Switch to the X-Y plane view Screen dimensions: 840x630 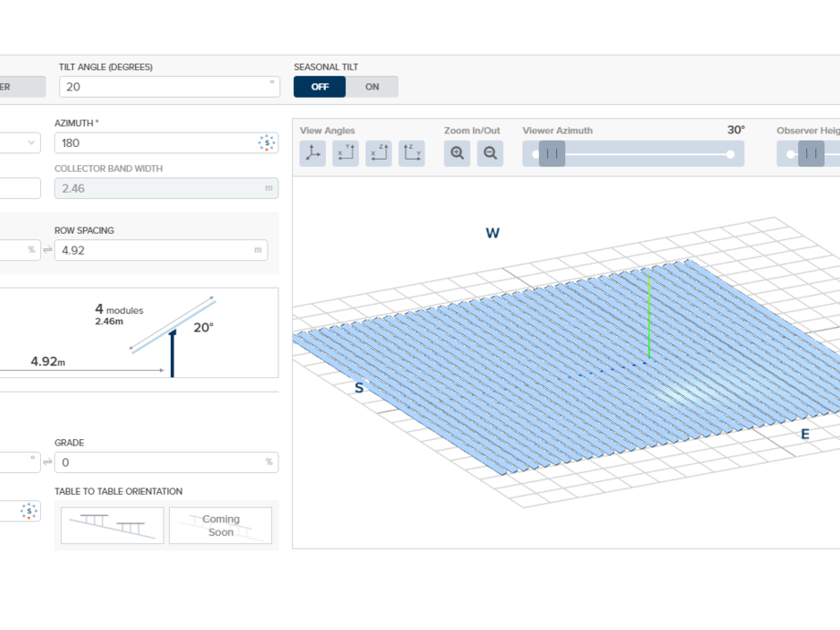pyautogui.click(x=346, y=153)
